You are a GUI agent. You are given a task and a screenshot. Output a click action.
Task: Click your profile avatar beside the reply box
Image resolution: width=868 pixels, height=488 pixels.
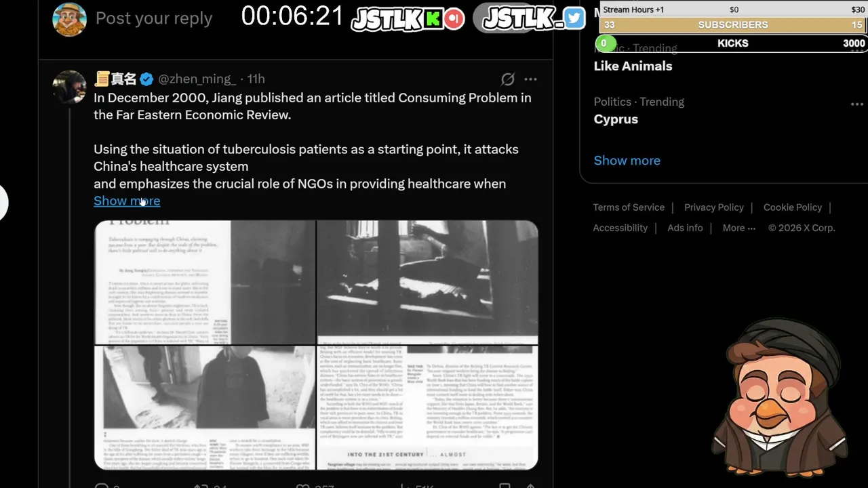point(70,19)
